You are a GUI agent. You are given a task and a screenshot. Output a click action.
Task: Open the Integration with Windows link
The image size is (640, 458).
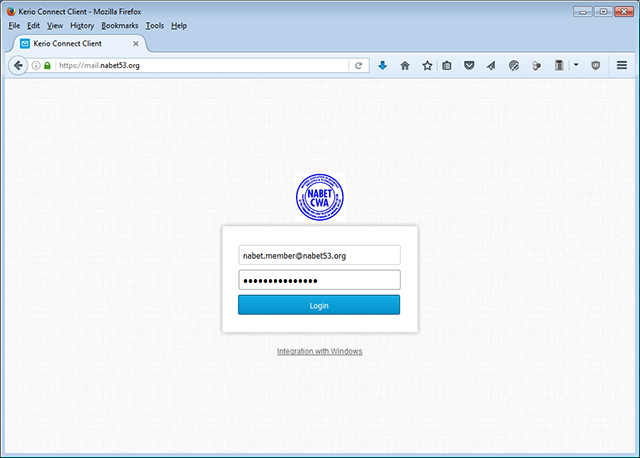pyautogui.click(x=320, y=351)
